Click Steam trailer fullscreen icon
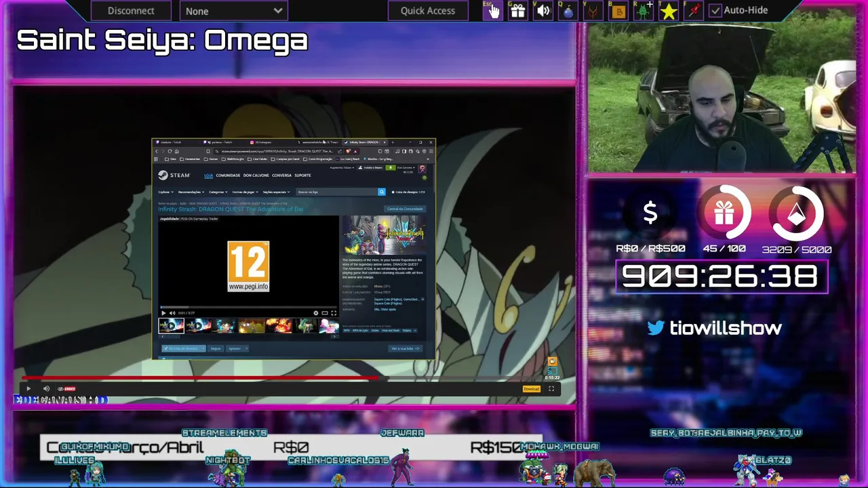 (334, 313)
